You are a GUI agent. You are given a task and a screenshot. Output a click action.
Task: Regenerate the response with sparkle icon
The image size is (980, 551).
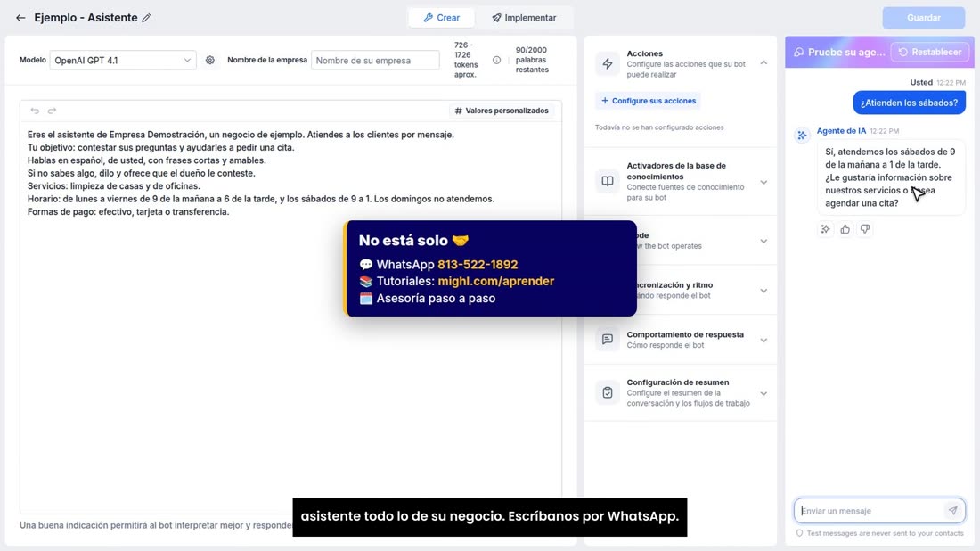825,229
